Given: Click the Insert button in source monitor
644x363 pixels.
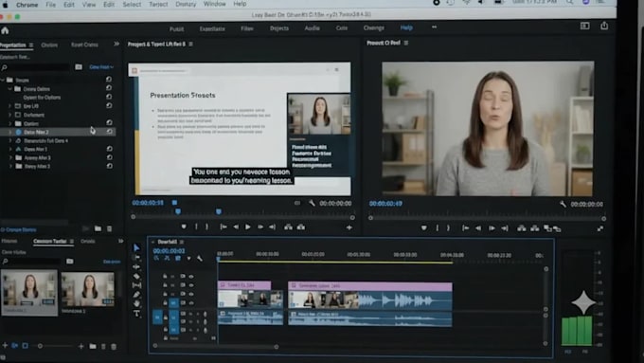Looking at the screenshot, I should point(288,227).
